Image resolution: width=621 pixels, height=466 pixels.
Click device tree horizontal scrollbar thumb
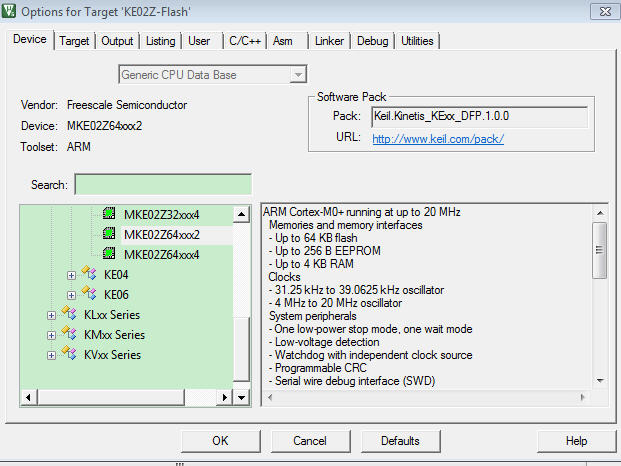coord(110,397)
